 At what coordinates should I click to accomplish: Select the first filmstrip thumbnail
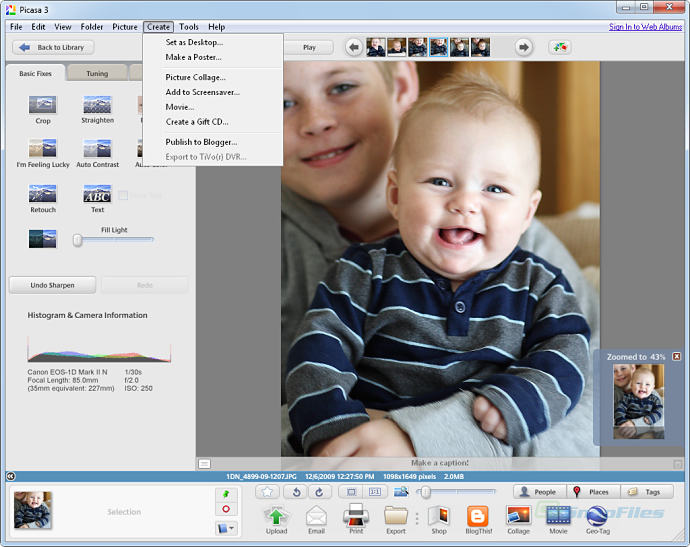click(x=376, y=47)
